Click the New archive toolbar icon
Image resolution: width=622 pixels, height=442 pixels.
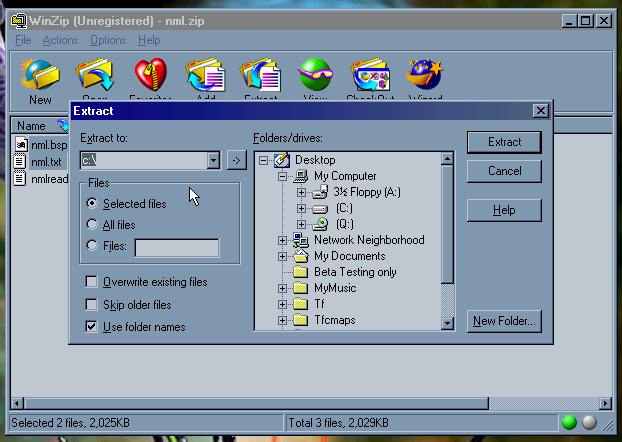pos(40,74)
